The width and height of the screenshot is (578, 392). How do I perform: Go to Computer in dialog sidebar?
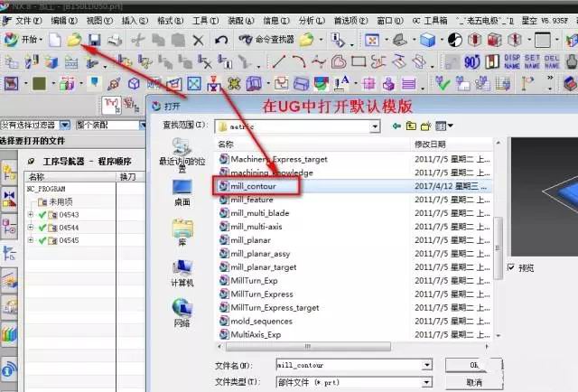pyautogui.click(x=182, y=273)
